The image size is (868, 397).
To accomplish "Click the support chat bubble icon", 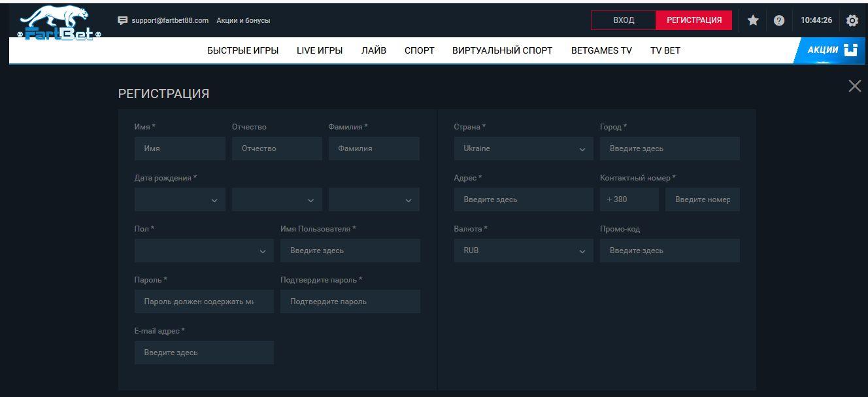I will [122, 20].
